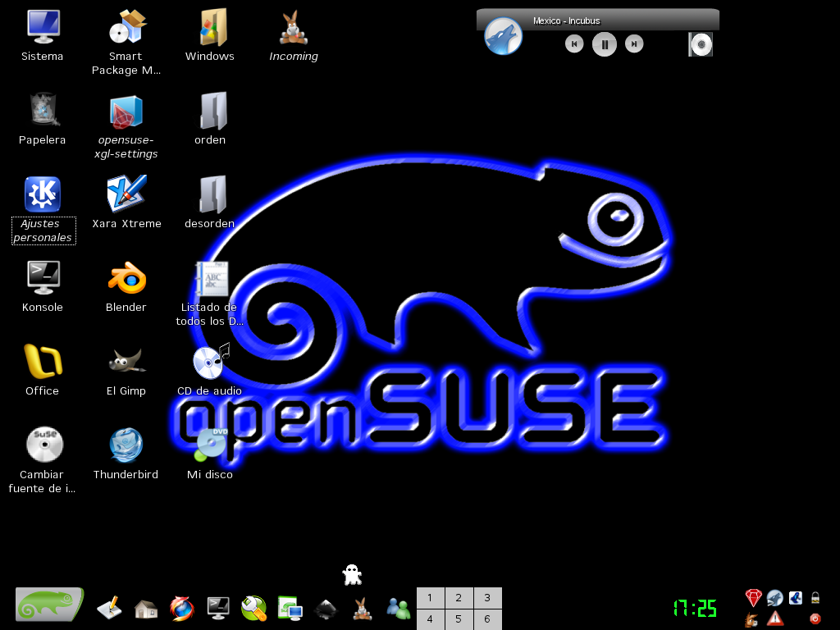Click the red ruby tray icon
Image resolution: width=840 pixels, height=630 pixels.
click(753, 597)
